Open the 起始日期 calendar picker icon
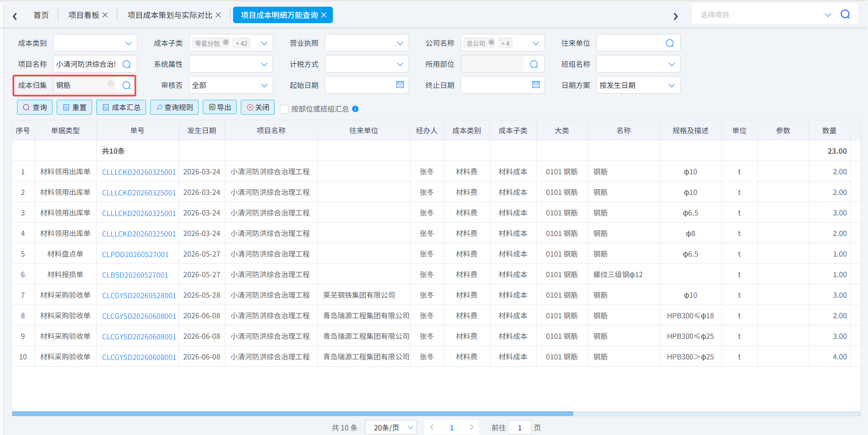 pos(400,85)
